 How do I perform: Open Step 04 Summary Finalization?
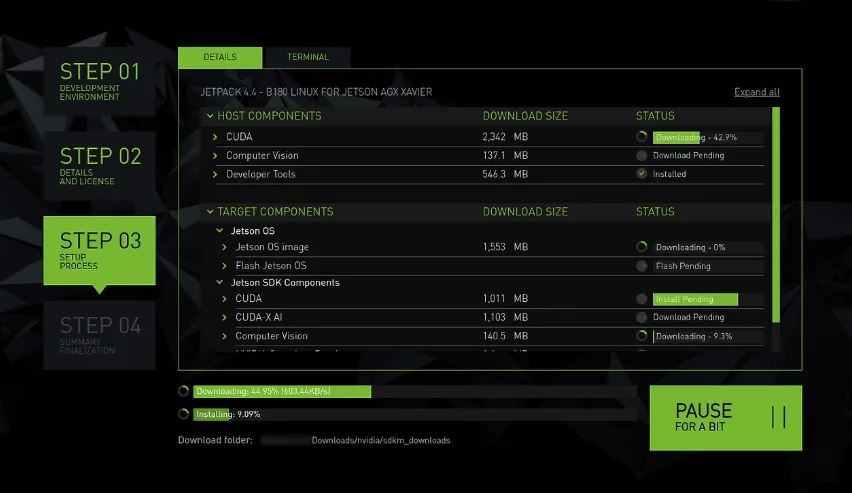tap(99, 335)
